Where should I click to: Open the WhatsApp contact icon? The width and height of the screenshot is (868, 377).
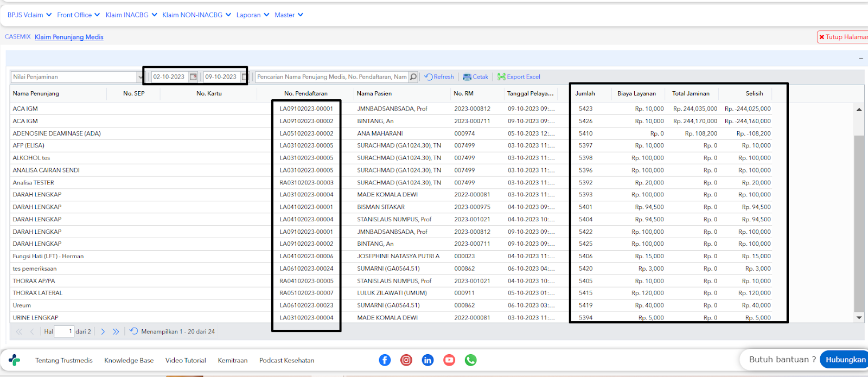tap(471, 360)
